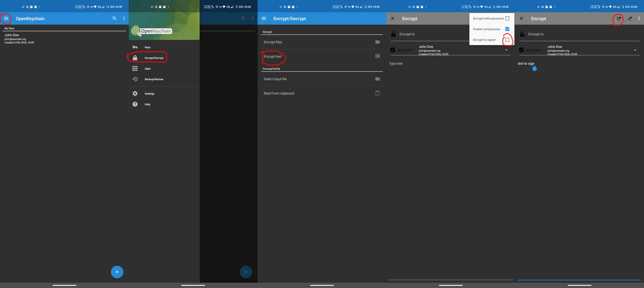
Task: Click the folder icon next to Encrypt files
Action: pyautogui.click(x=377, y=42)
